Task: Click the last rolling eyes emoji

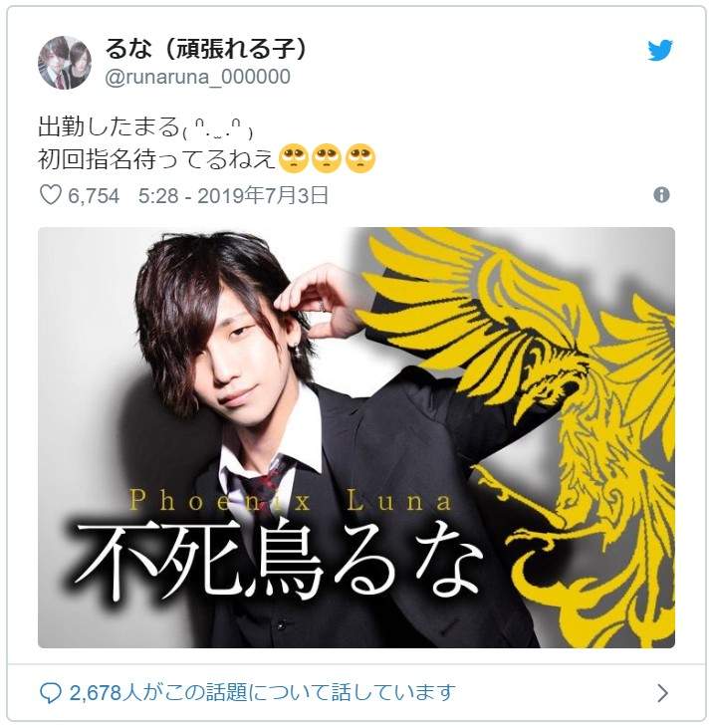Action: (x=360, y=158)
